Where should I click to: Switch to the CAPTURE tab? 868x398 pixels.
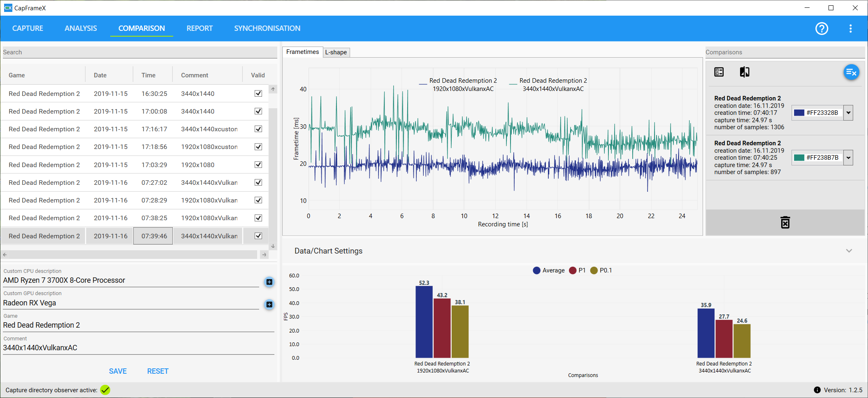28,28
